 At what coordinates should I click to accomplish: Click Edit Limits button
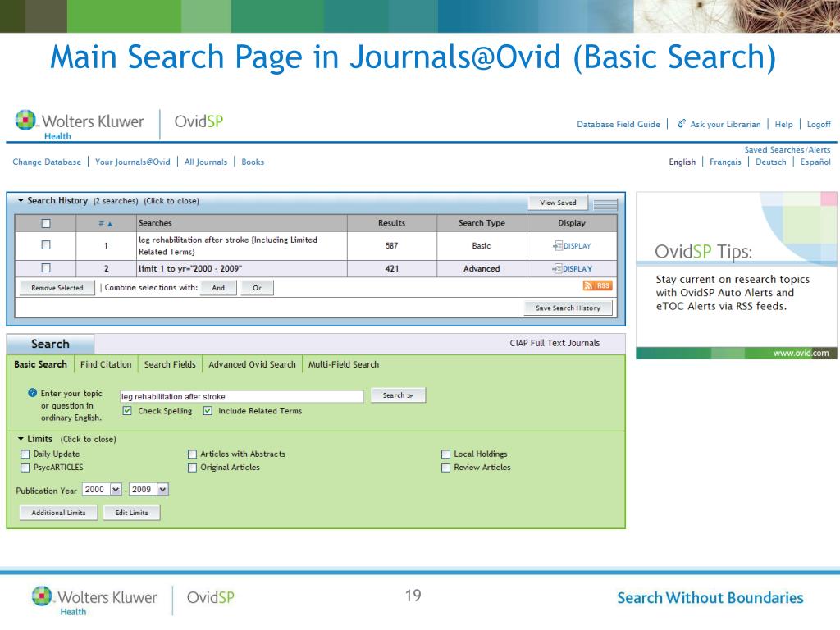coord(131,513)
